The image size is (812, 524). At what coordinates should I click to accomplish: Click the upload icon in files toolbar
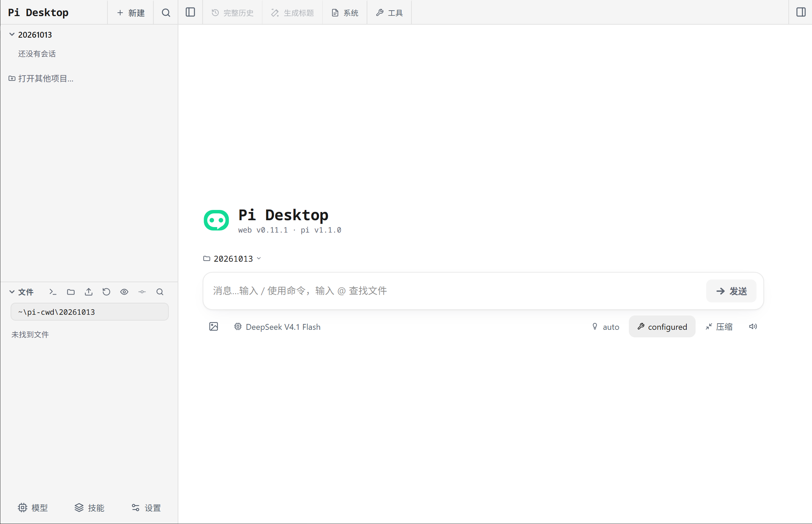click(x=89, y=292)
